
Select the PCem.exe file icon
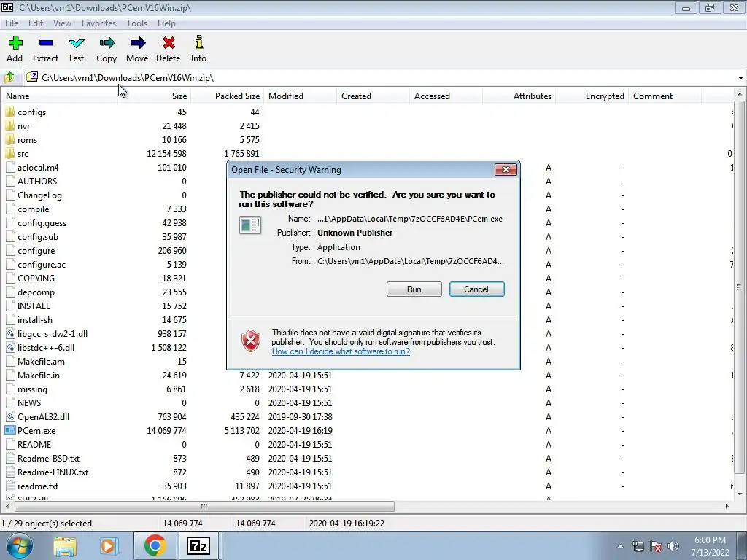(x=10, y=430)
